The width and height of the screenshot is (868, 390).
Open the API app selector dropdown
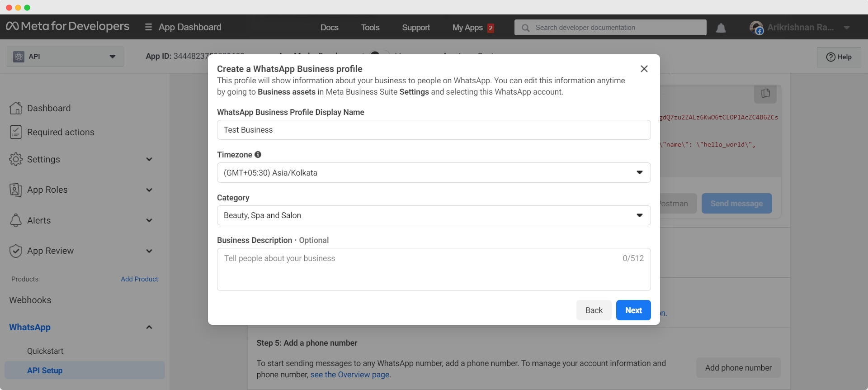65,57
